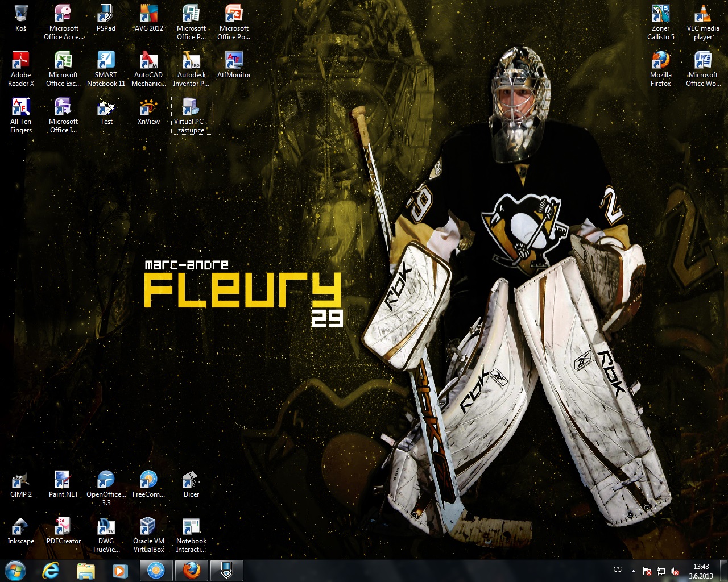
Task: Open the taskbar clock and date
Action: 701,571
